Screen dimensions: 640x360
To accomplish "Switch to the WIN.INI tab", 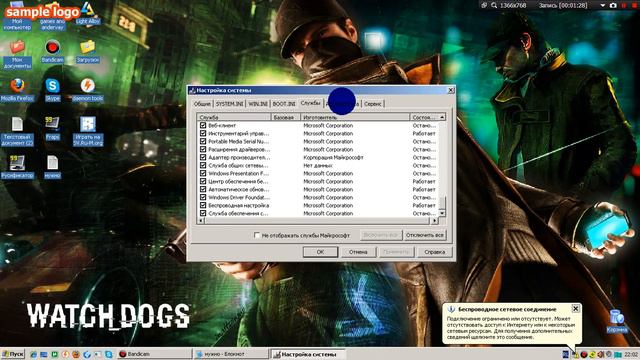I will (258, 104).
